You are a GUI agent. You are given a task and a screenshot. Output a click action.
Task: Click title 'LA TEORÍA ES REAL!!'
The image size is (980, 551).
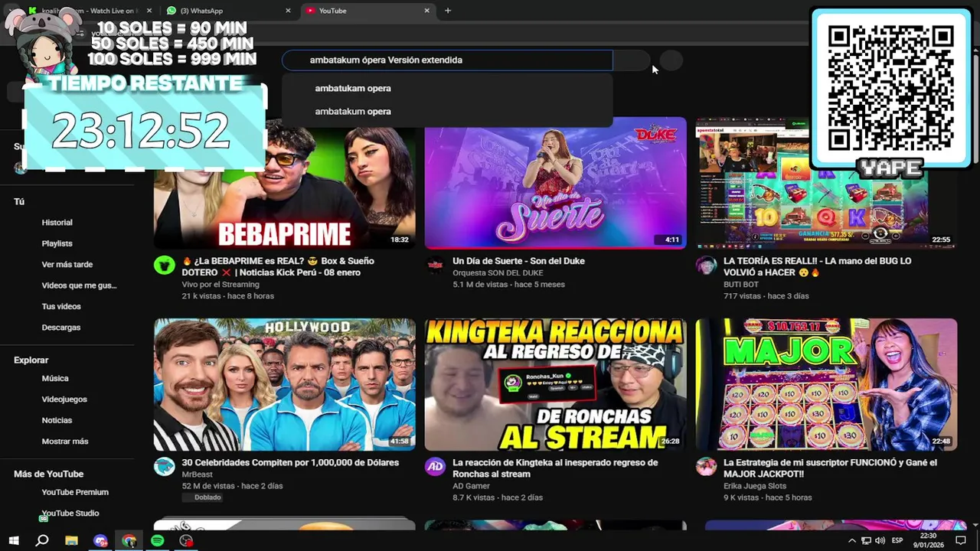817,266
